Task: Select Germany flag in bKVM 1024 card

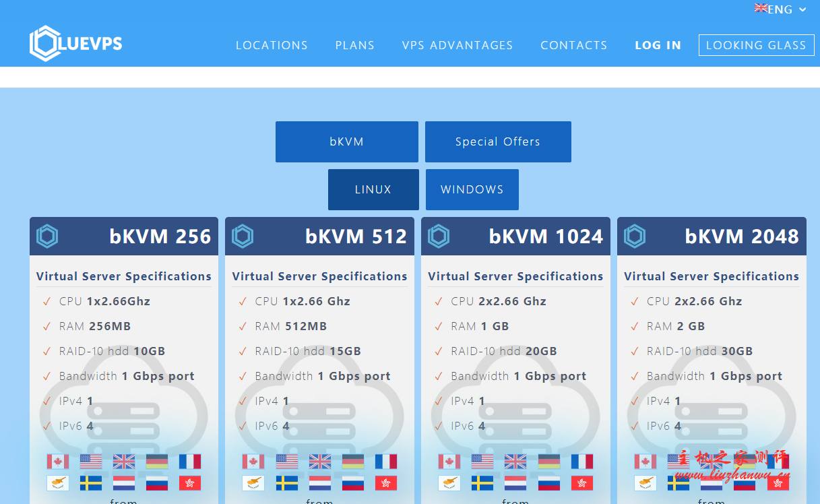Action: point(549,462)
